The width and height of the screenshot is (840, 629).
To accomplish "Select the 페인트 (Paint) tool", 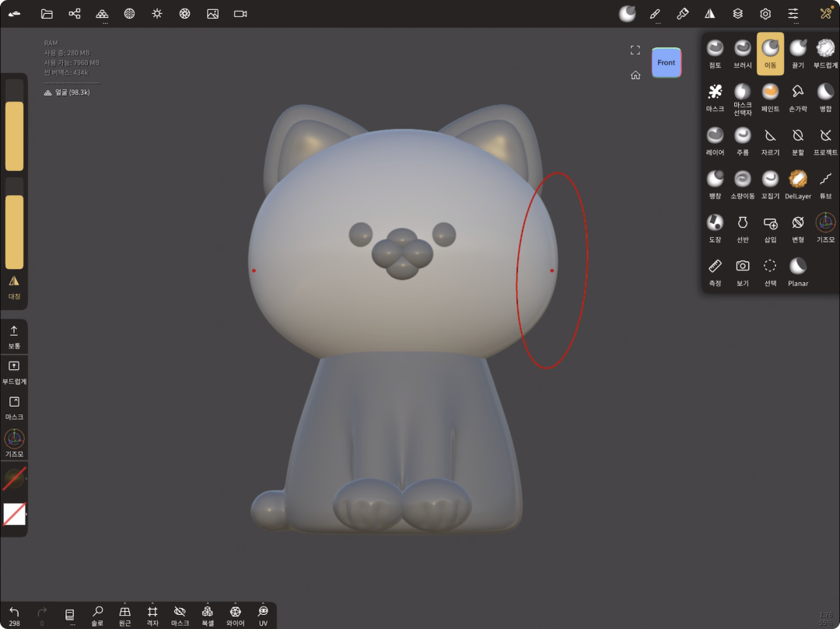I will tap(770, 97).
